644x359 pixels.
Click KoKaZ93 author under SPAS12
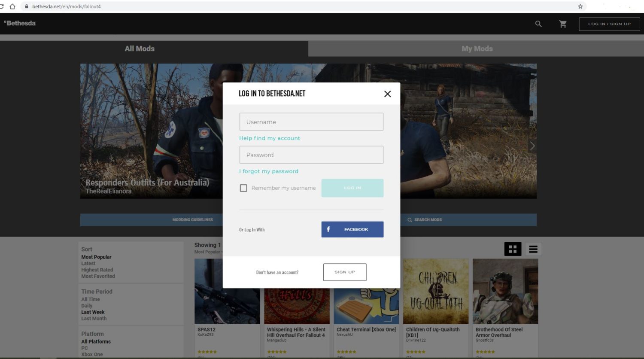tap(206, 335)
